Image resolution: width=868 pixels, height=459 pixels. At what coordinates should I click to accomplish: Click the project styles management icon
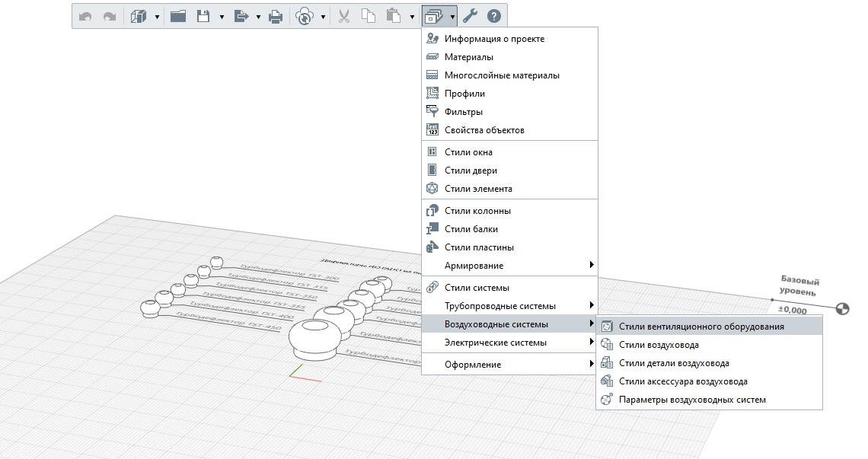433,17
